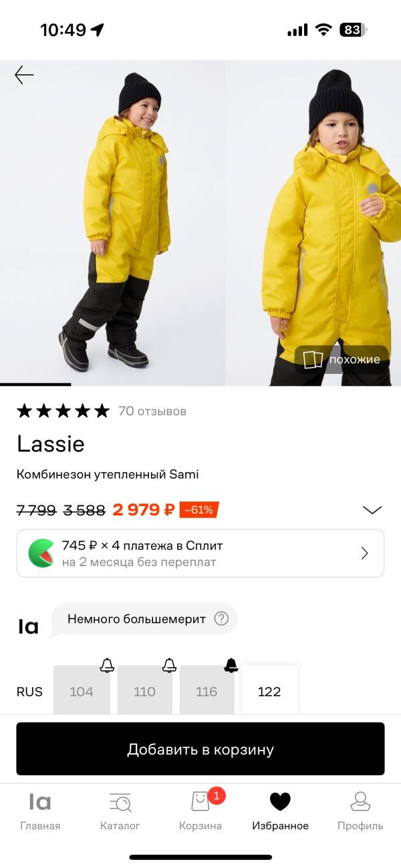Expand Немного большемерит size hint
Image resolution: width=401 pixels, height=868 pixels.
144,619
